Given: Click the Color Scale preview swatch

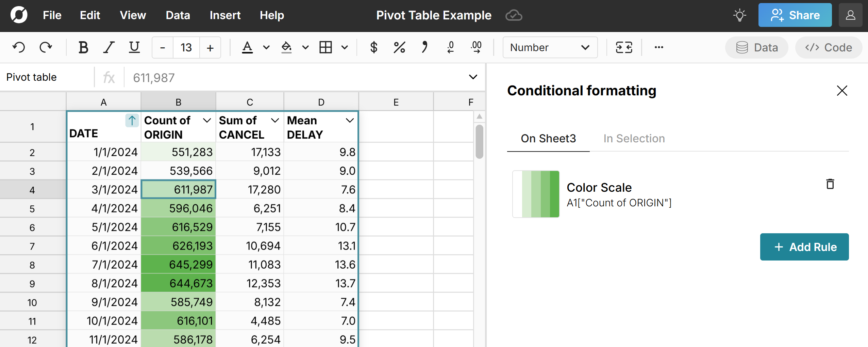Looking at the screenshot, I should click(535, 194).
